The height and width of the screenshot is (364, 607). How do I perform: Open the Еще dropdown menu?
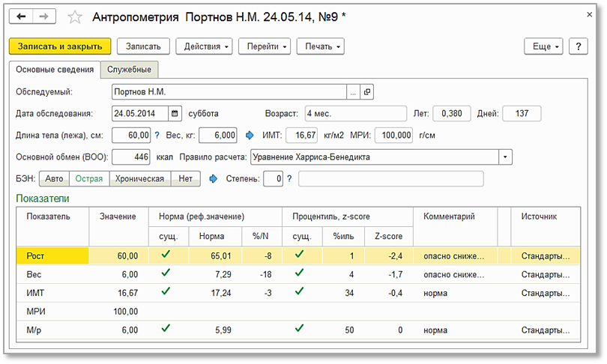click(x=543, y=46)
